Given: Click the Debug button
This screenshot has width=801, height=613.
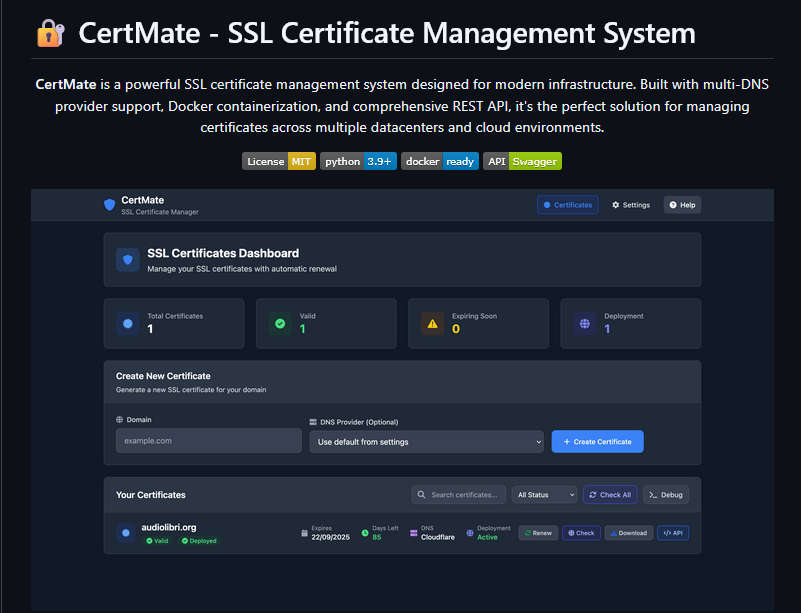Looking at the screenshot, I should 666,494.
